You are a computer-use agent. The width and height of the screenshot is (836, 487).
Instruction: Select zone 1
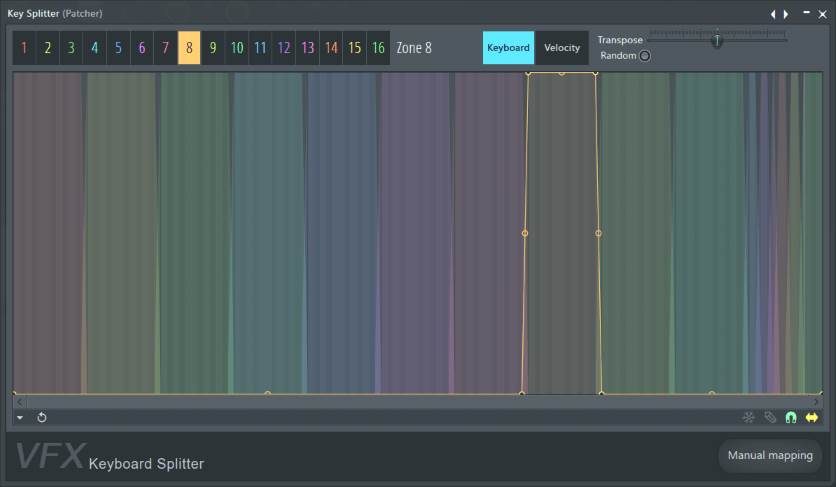point(24,48)
